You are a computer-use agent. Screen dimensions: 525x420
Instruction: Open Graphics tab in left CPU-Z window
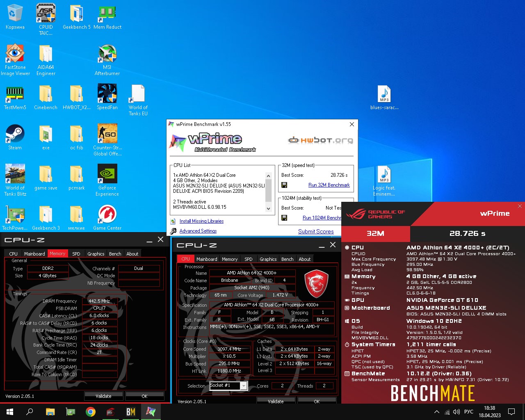coord(96,254)
